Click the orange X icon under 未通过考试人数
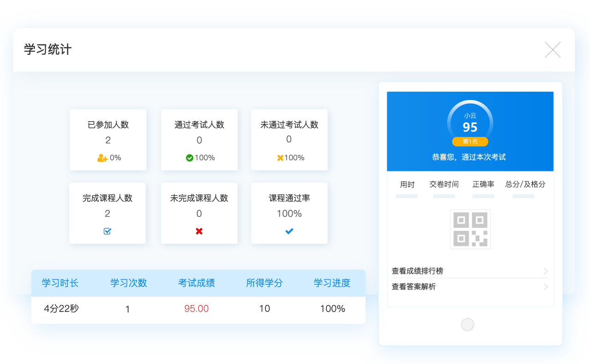Screen dimensions: 590x364 pos(280,158)
